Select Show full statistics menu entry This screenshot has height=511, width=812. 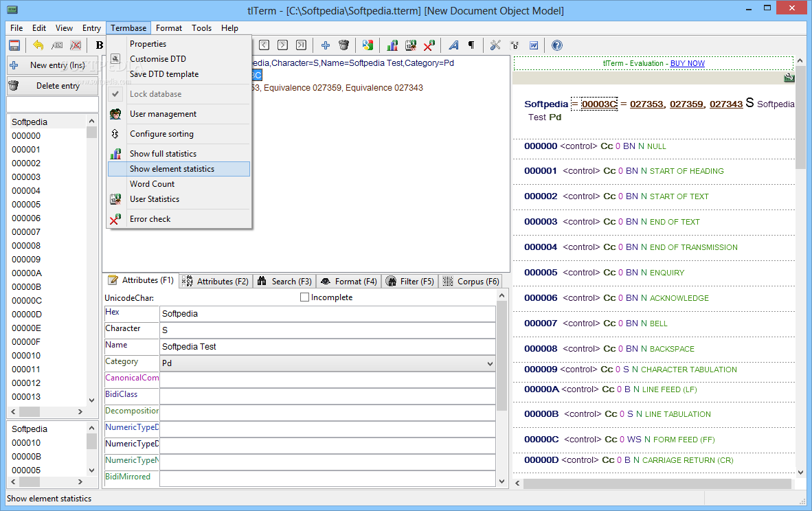(179, 154)
